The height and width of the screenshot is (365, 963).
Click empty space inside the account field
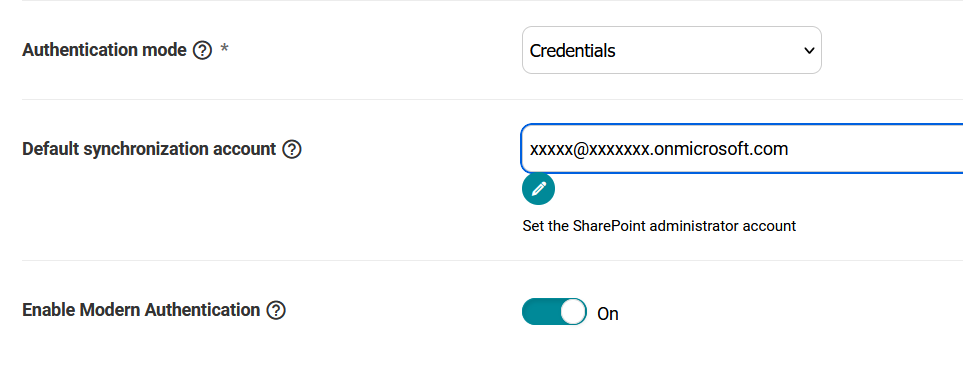pyautogui.click(x=878, y=149)
